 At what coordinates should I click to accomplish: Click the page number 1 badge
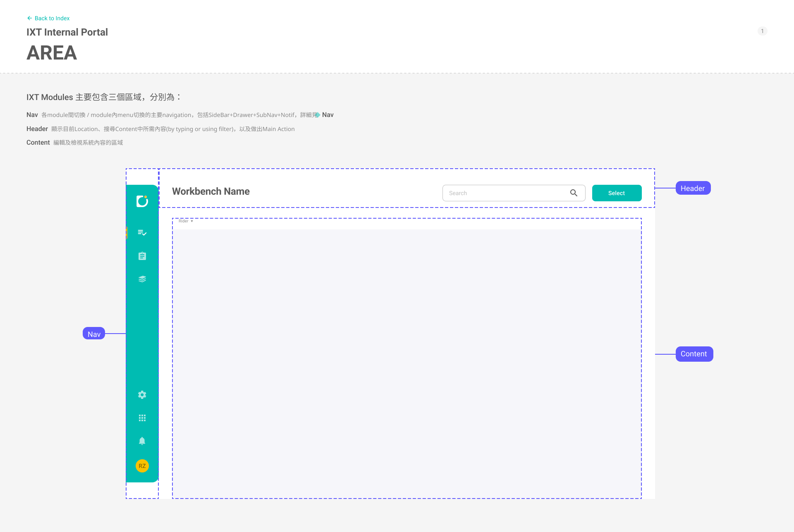pos(762,31)
